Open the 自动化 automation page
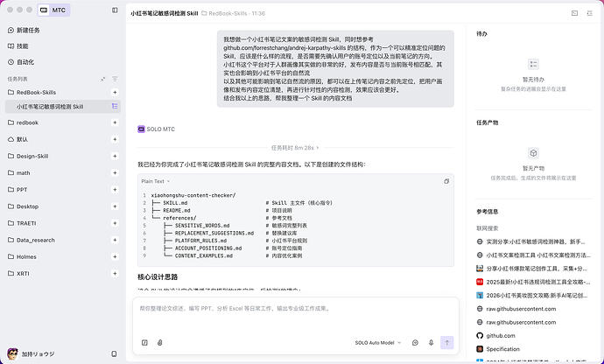604x364 pixels. coord(21,62)
